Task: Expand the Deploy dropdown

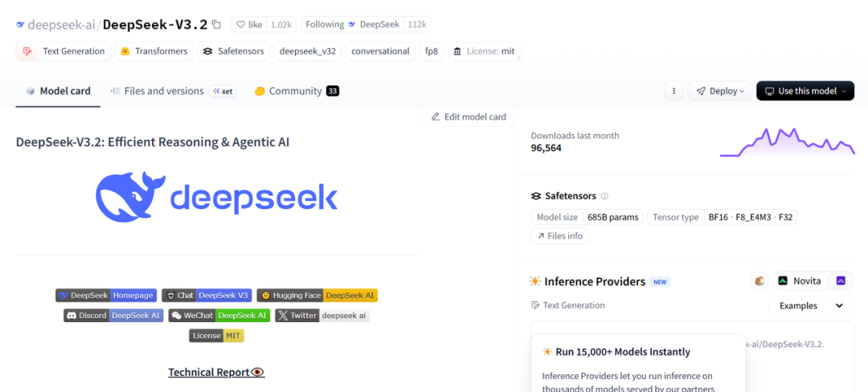Action: (x=720, y=91)
